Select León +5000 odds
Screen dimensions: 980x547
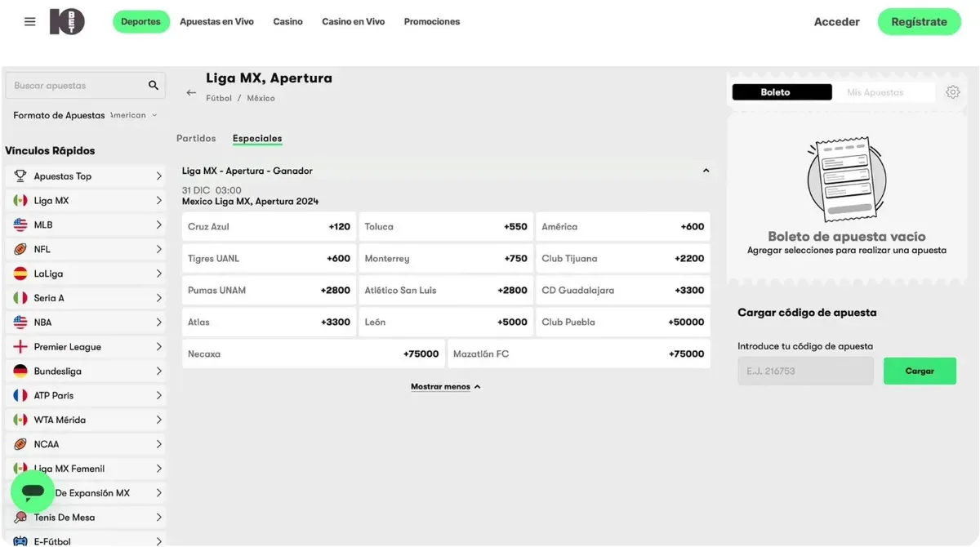446,322
